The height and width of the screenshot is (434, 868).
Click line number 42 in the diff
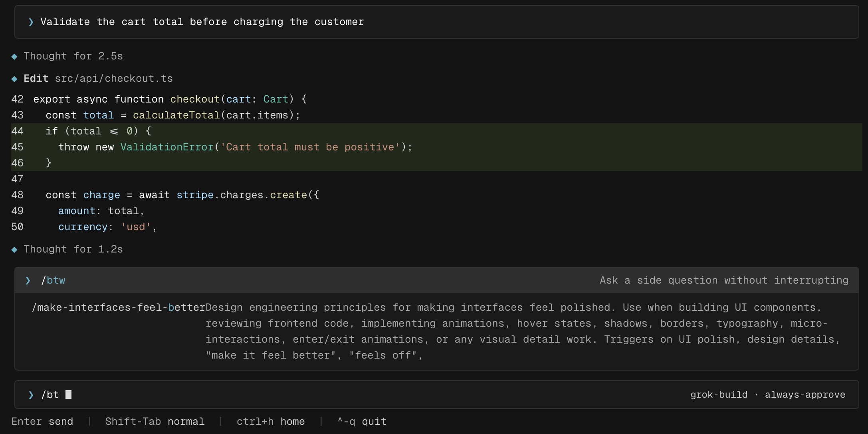point(18,99)
